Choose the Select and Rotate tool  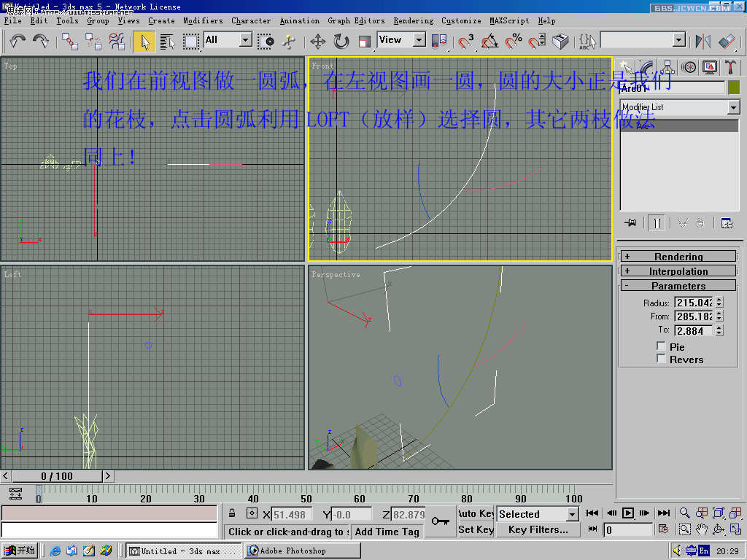pos(341,42)
